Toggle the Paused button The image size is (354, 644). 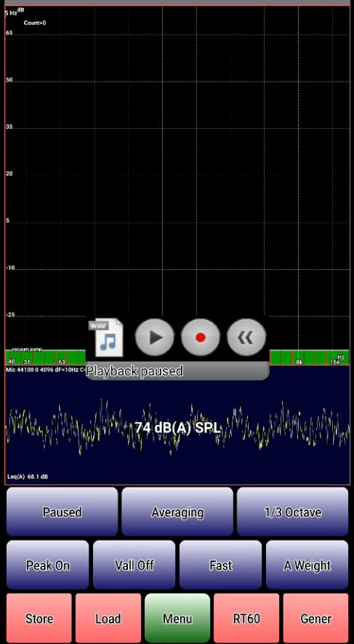pyautogui.click(x=62, y=512)
